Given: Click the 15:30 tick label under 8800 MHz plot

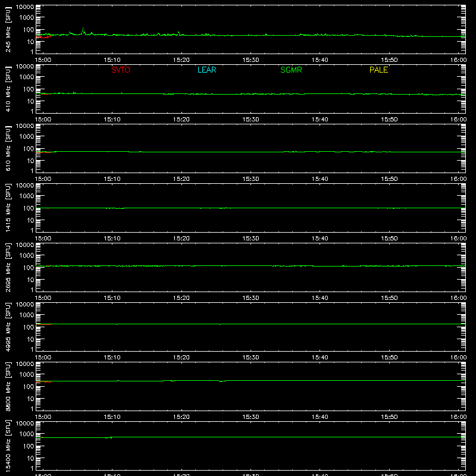Looking at the screenshot, I should [250, 417].
